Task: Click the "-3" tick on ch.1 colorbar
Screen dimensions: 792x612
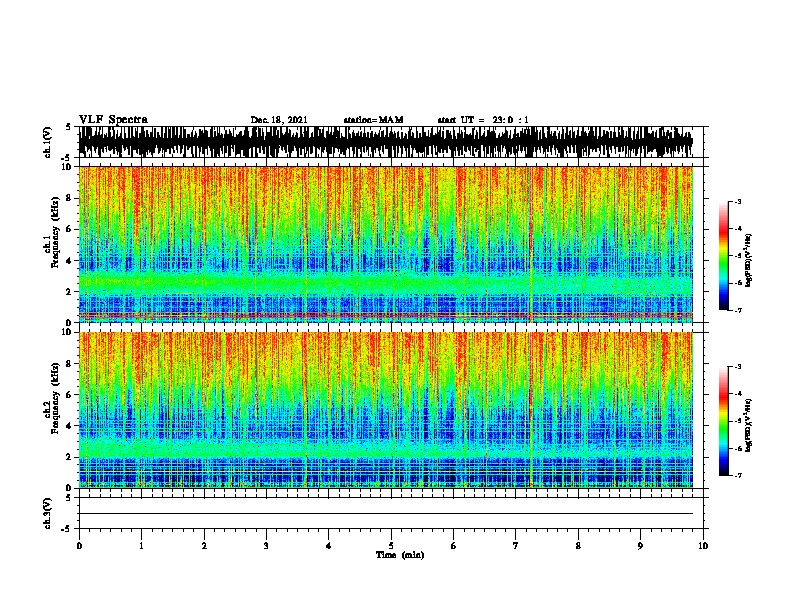Action: tap(738, 202)
